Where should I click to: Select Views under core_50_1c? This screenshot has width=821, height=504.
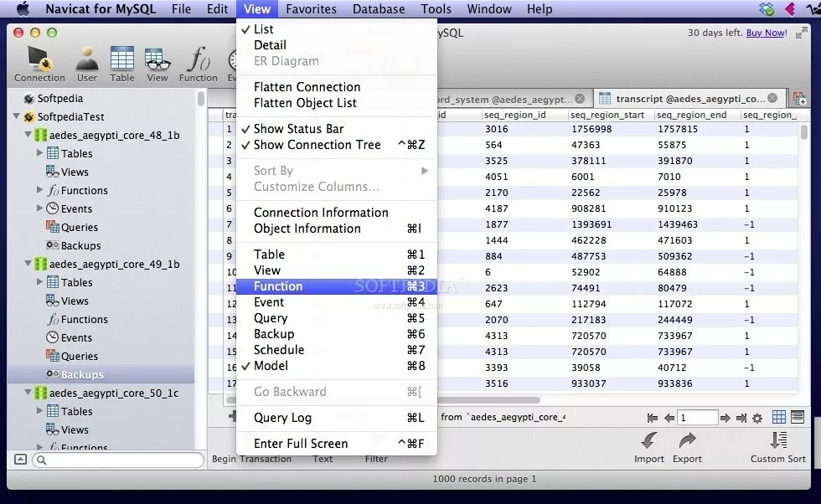pos(75,429)
